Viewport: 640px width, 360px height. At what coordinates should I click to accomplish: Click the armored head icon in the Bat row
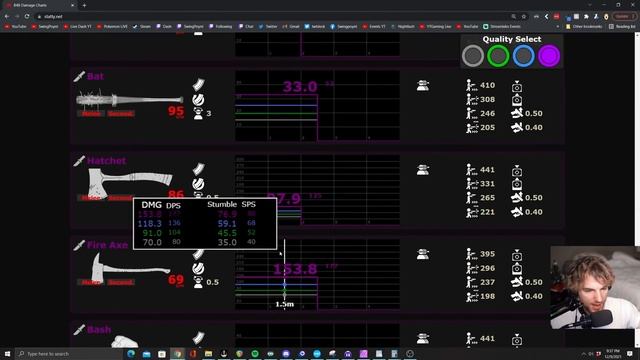423,85
